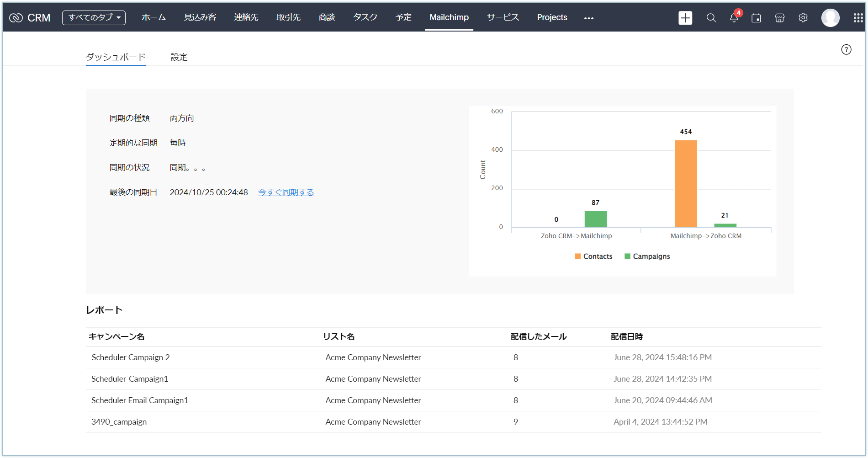
Task: Expand the すべてのタブ dropdown
Action: (94, 18)
